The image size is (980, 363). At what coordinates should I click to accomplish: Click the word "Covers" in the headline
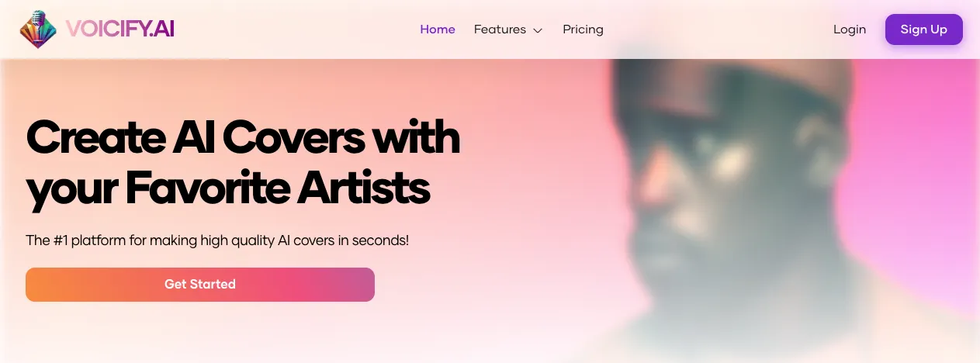[294, 138]
